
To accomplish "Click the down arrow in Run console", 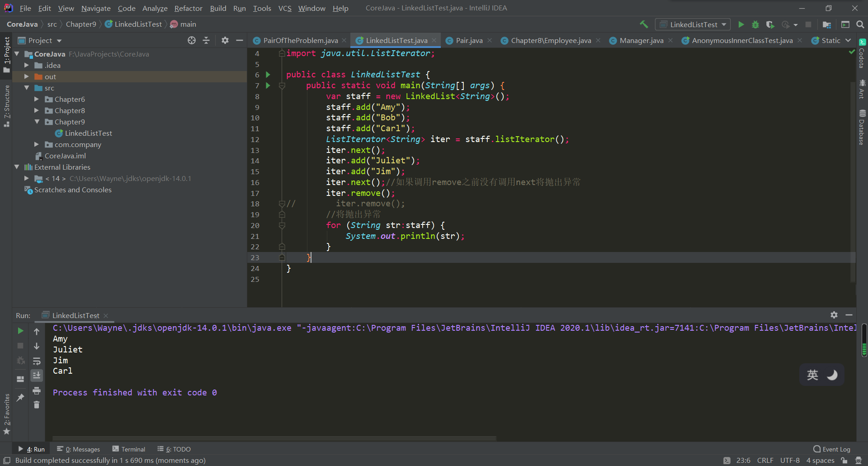I will pos(37,346).
